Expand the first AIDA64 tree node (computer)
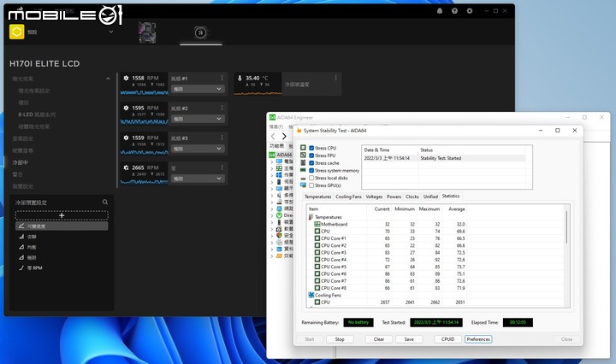 click(x=272, y=161)
